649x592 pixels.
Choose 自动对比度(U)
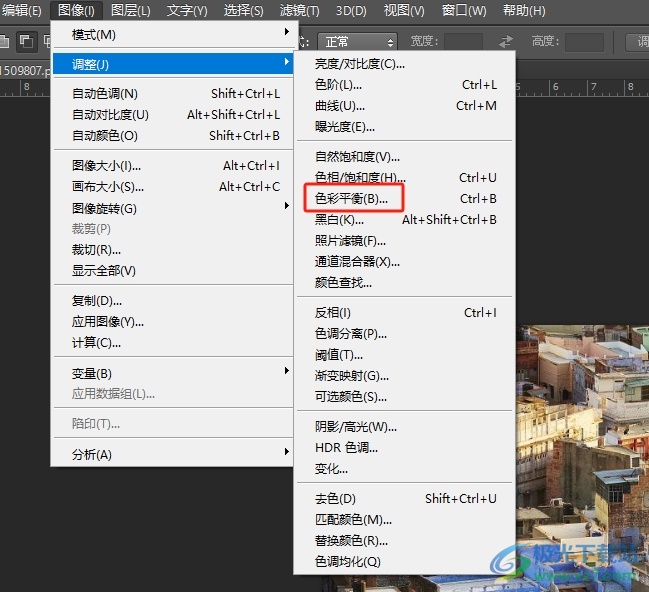(173, 115)
